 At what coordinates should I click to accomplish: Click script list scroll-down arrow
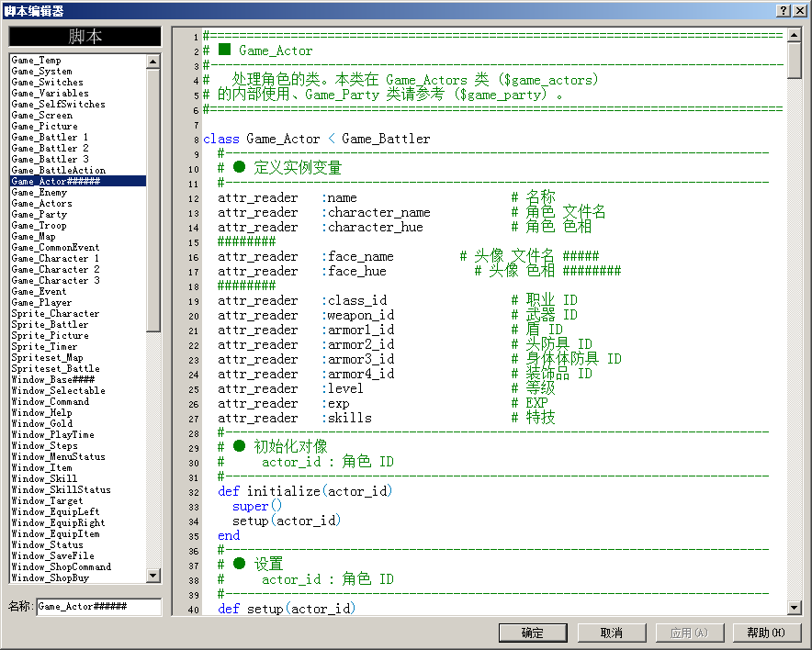pos(152,575)
